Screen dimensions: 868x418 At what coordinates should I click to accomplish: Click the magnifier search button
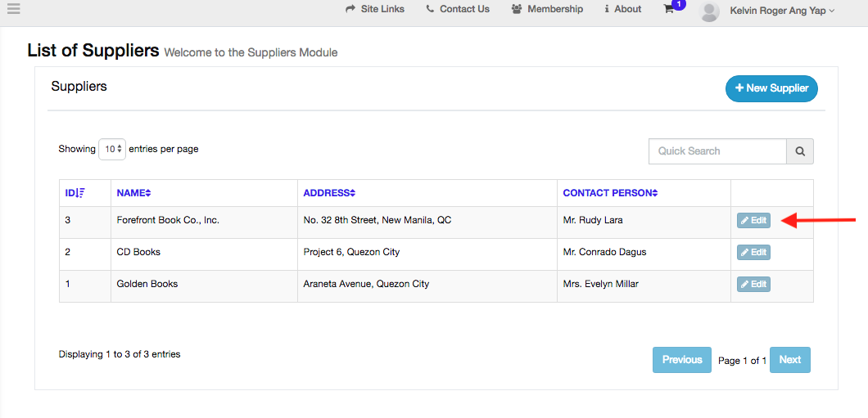pyautogui.click(x=800, y=151)
